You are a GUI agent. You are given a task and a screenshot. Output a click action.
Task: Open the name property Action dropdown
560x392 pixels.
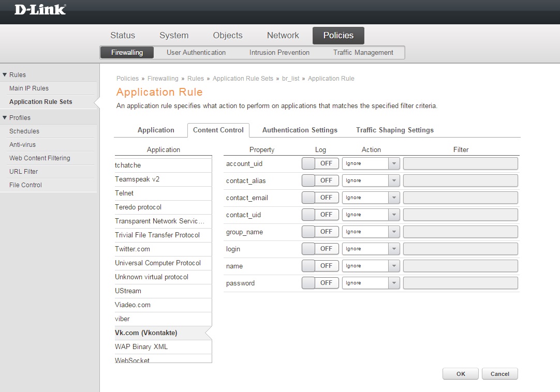[371, 266]
